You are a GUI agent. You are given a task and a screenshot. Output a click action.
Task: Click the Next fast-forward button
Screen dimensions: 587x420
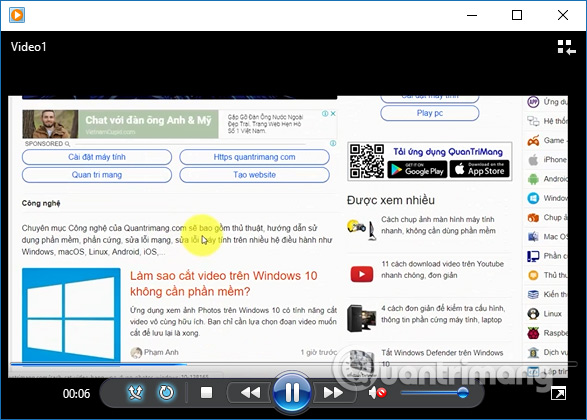[x=333, y=393]
